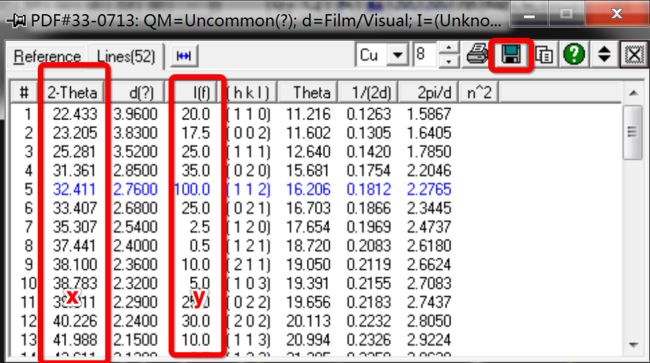Image resolution: width=650 pixels, height=363 pixels.
Task: Click the Theta value 11.216
Action: [x=308, y=114]
